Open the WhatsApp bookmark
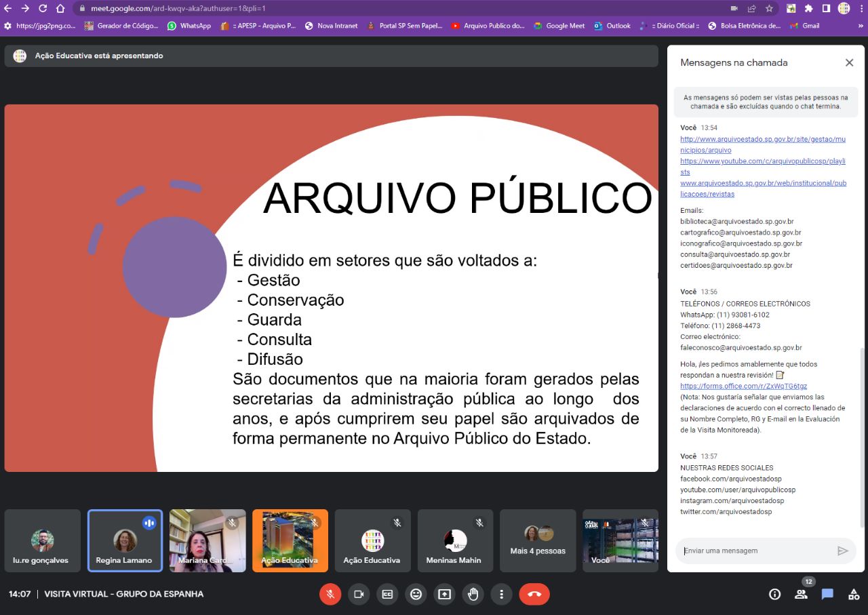868x615 pixels. [189, 26]
